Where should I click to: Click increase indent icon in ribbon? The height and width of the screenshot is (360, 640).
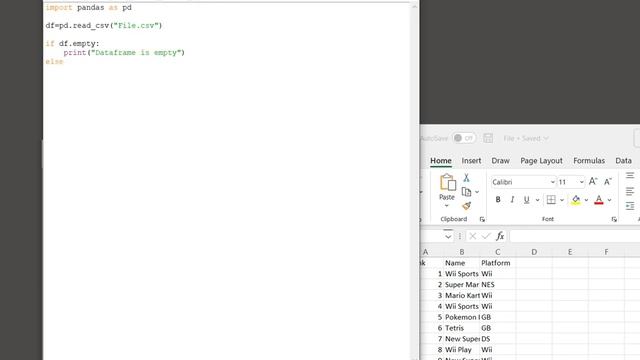click(x=630, y=206)
